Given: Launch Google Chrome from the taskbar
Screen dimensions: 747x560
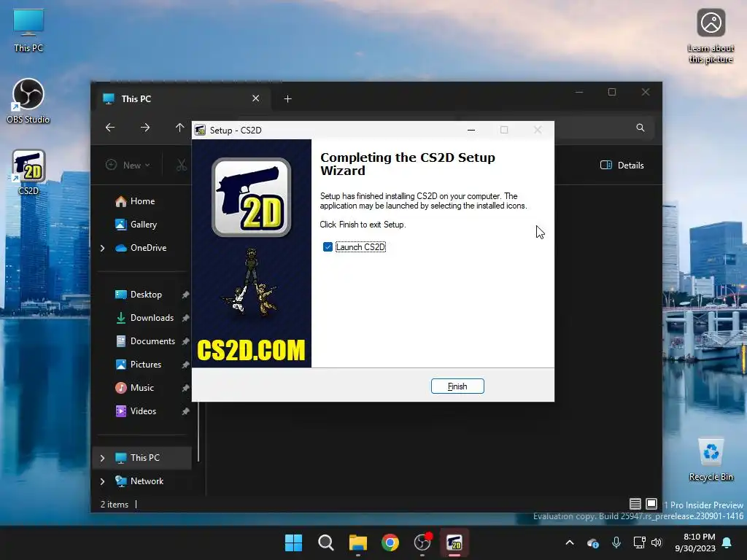Looking at the screenshot, I should 390,542.
